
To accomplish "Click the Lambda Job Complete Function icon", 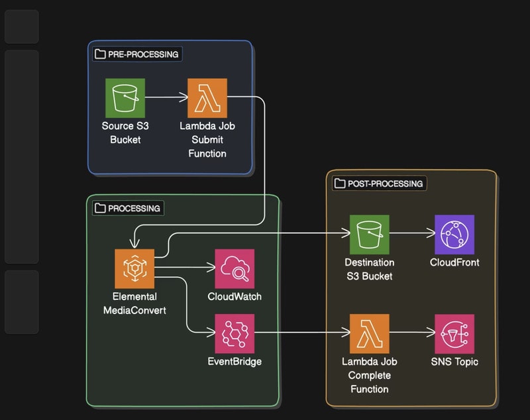I will pyautogui.click(x=369, y=334).
